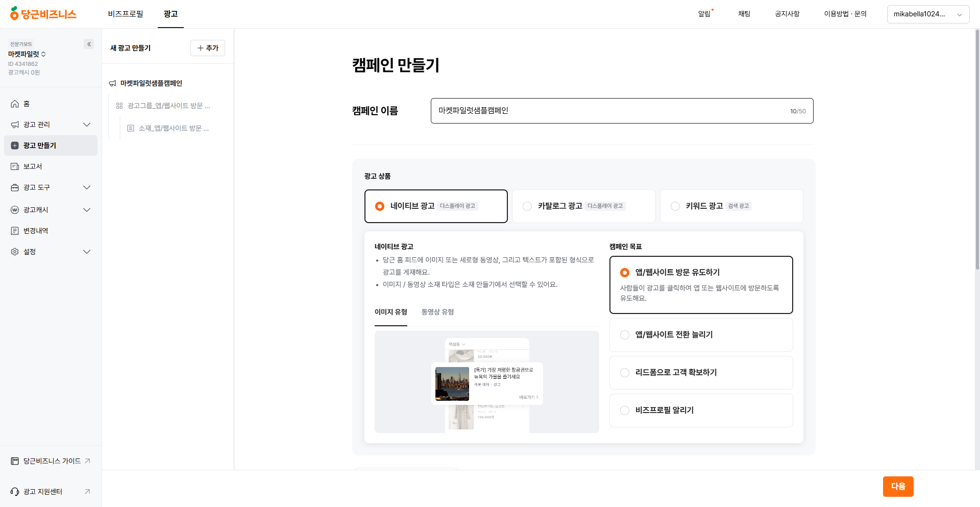Screen dimensions: 980x507
Task: Click the 광고 만들기 plus icon
Action: coord(15,146)
